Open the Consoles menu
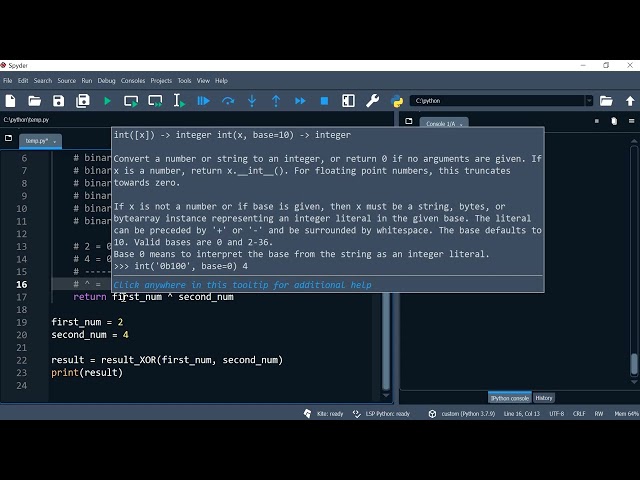 [133, 81]
